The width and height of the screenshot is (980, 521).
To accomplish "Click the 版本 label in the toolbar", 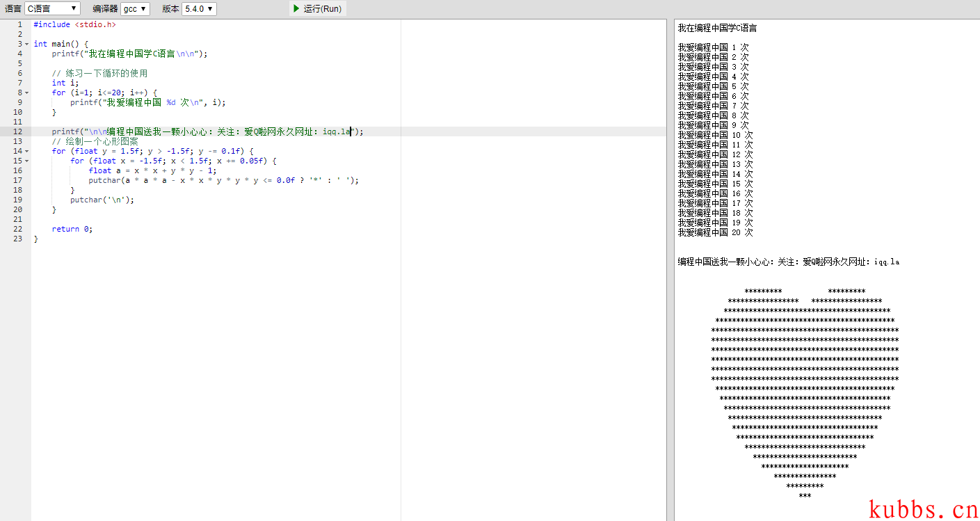I will coord(170,9).
